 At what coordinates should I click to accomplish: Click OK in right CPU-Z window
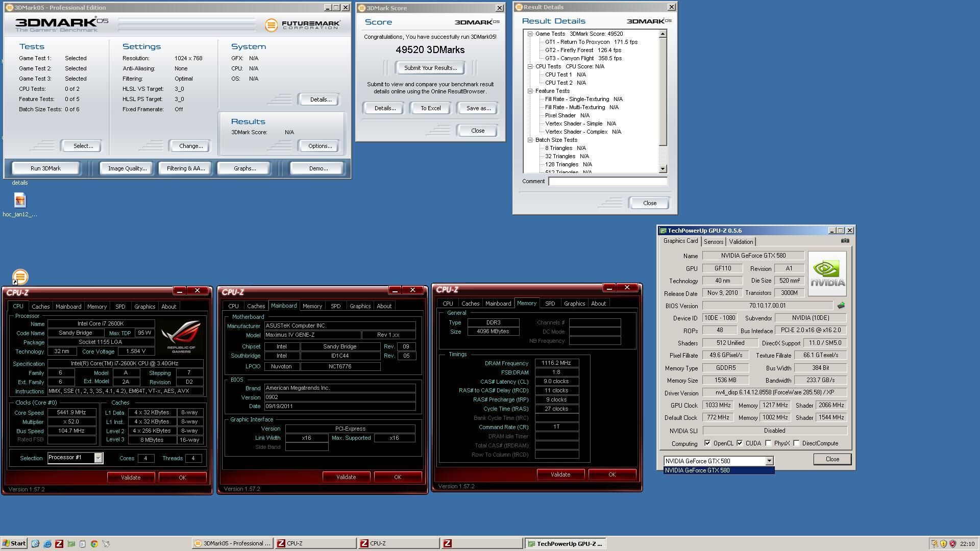[x=611, y=474]
